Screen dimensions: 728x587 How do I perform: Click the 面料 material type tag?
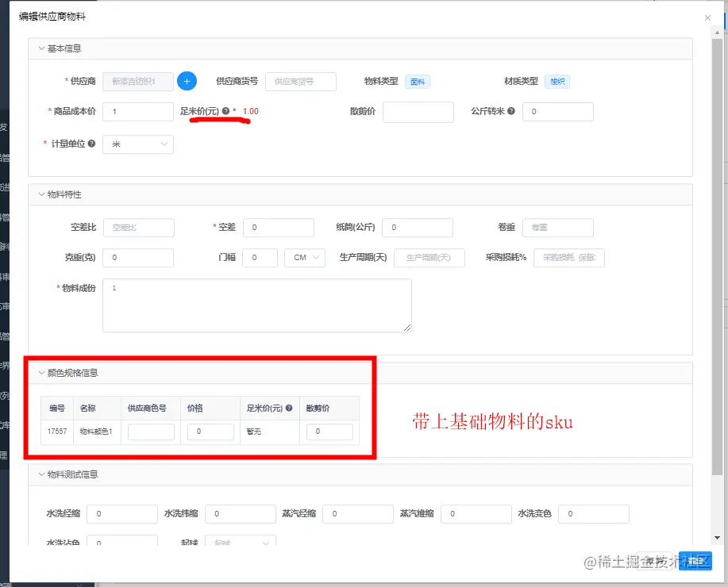(418, 82)
